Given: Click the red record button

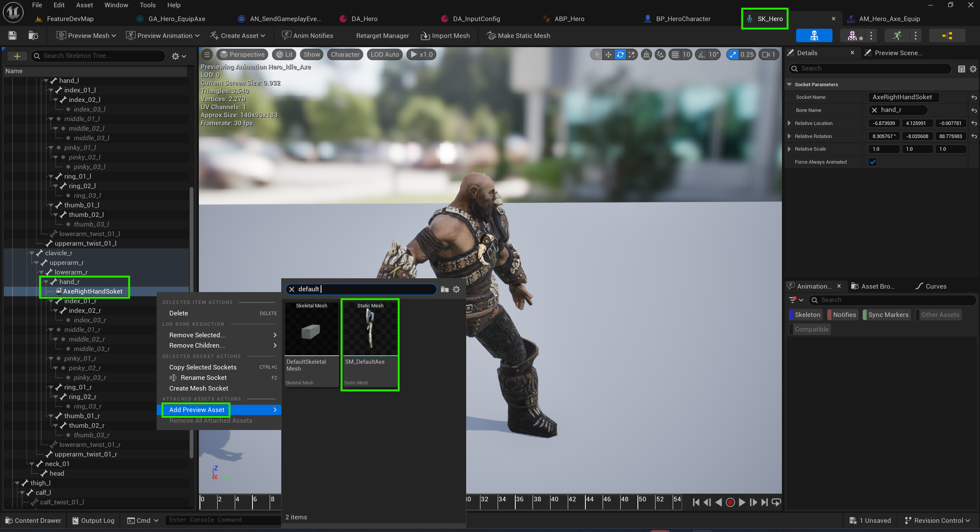Looking at the screenshot, I should tap(730, 502).
